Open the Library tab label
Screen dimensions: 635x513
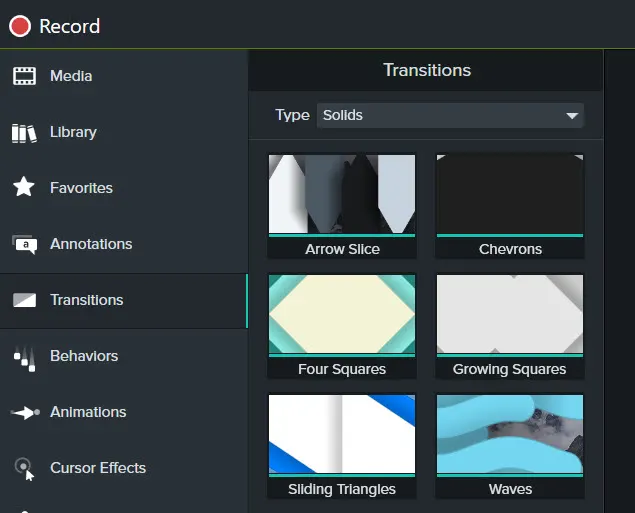pos(73,132)
